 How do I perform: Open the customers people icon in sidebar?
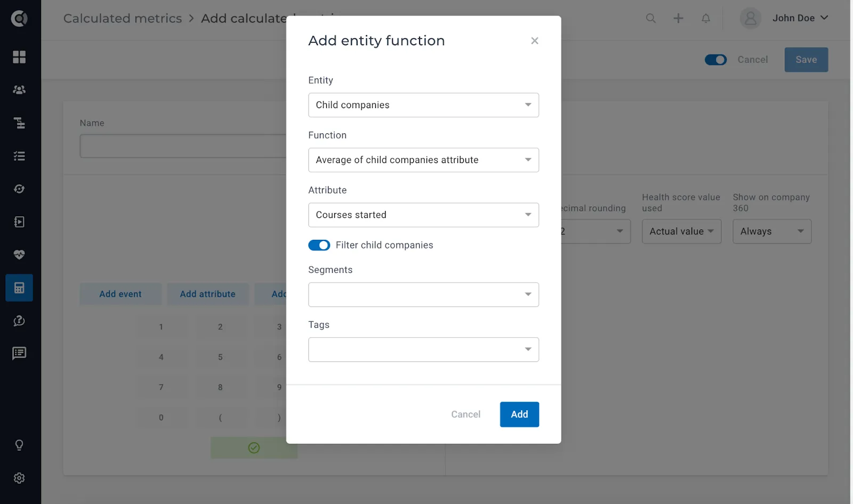[19, 90]
